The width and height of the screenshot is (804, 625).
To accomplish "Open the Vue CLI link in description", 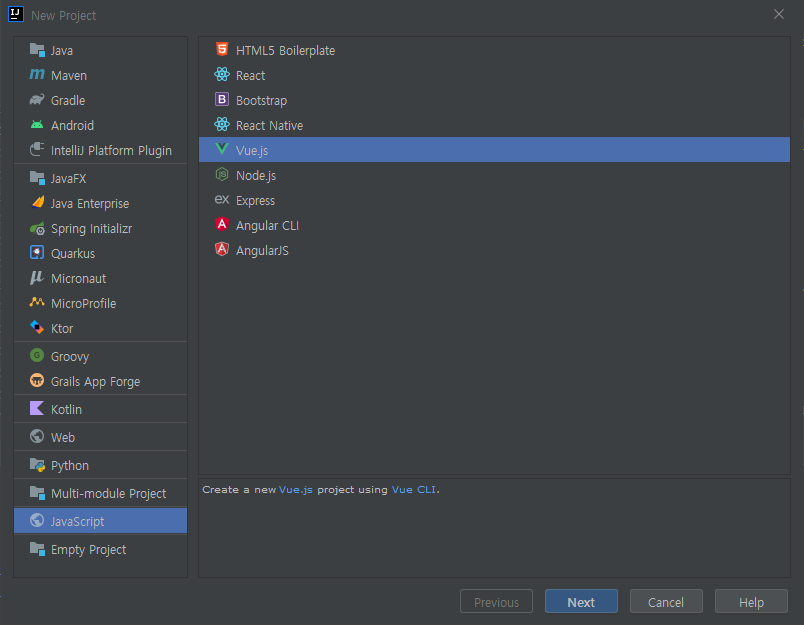I will (414, 490).
